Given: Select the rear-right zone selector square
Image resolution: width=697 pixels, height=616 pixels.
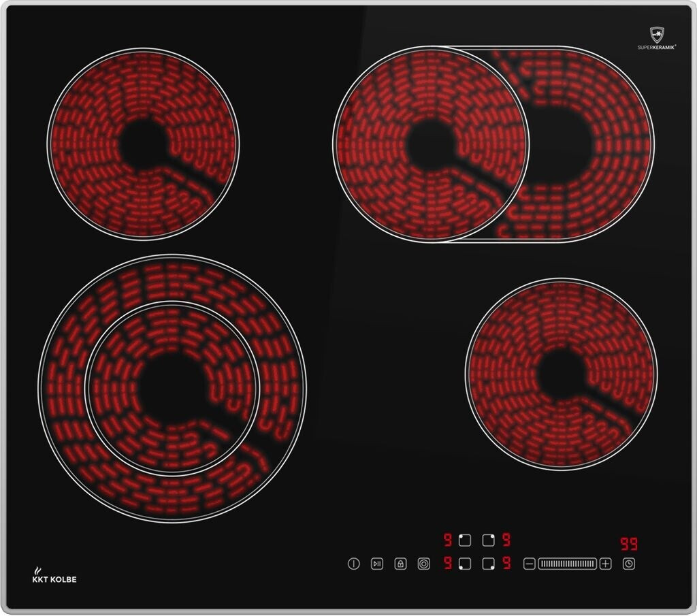Looking at the screenshot, I should click(488, 540).
